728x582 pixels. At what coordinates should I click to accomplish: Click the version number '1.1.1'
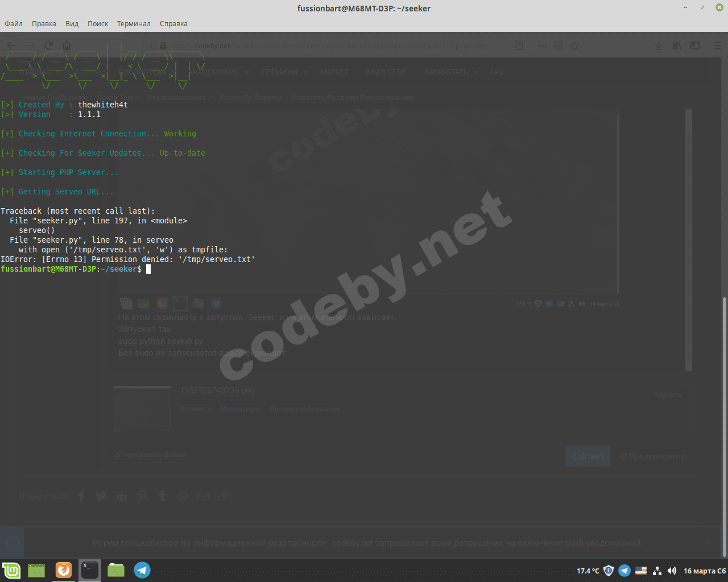89,114
